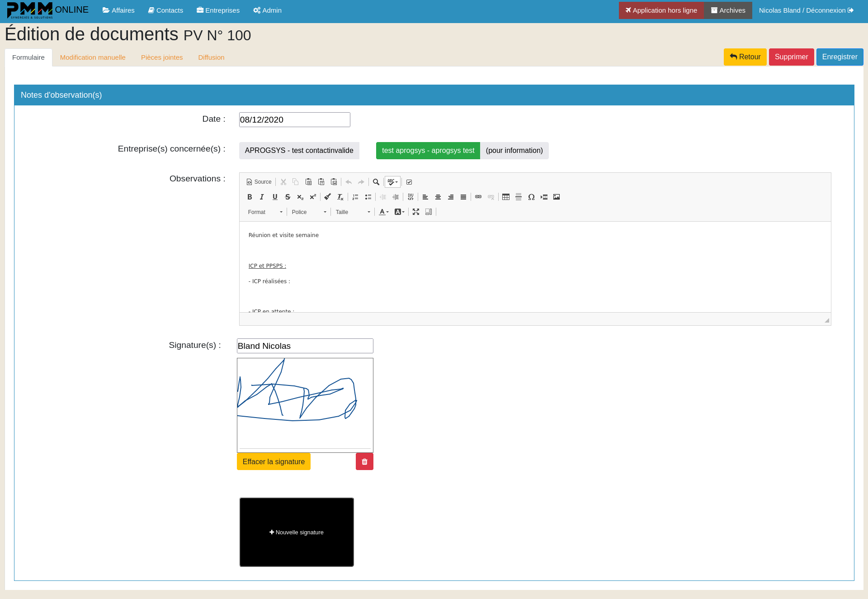Image resolution: width=868 pixels, height=599 pixels.
Task: Open the Contacts menu
Action: click(165, 10)
